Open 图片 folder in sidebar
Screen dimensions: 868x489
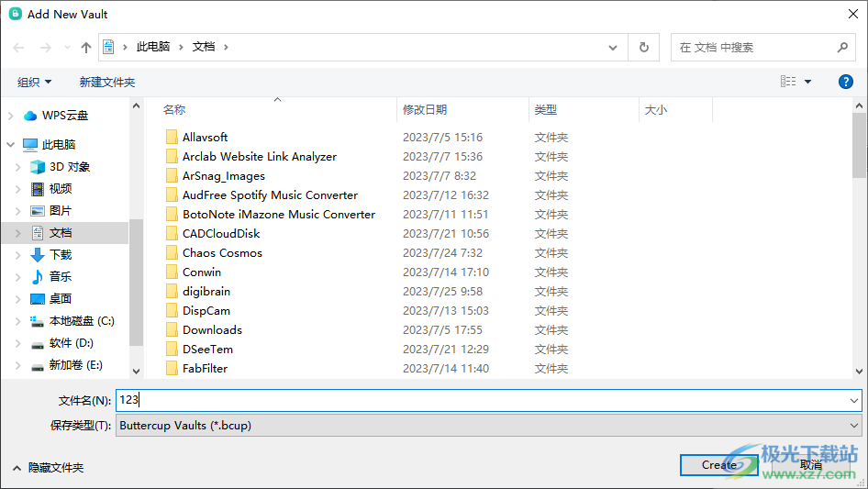60,211
